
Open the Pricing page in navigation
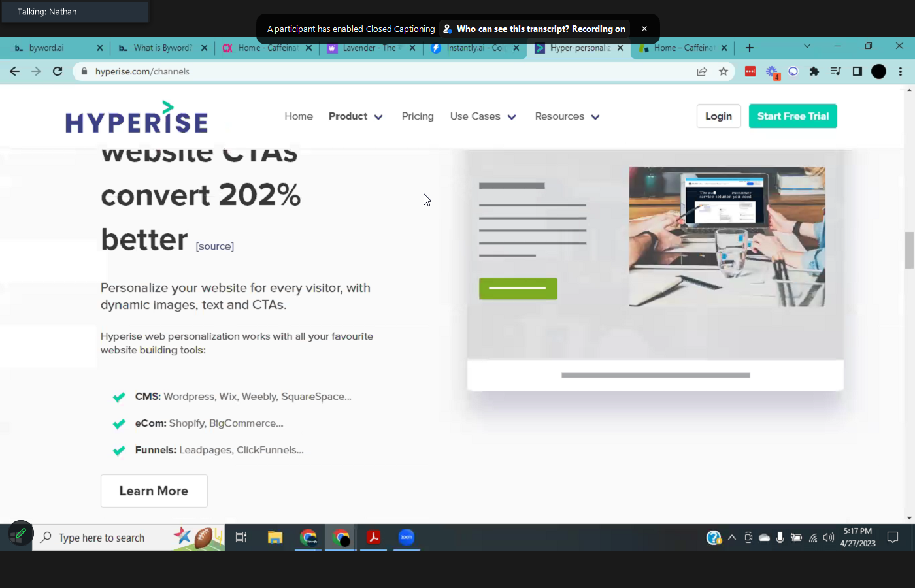[418, 116]
